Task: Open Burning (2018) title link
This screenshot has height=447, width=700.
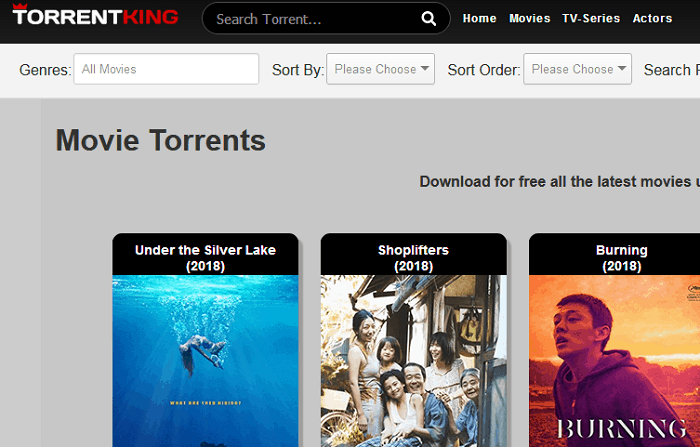Action: [621, 258]
